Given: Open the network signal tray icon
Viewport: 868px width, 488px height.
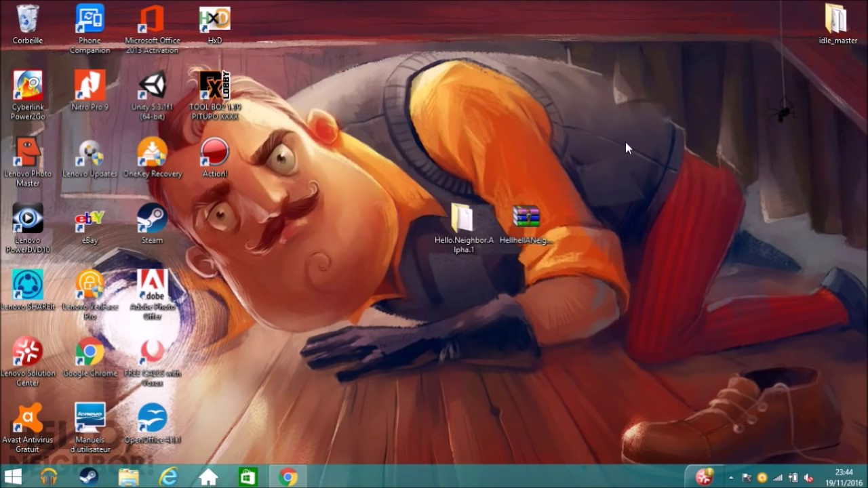Looking at the screenshot, I should point(778,478).
